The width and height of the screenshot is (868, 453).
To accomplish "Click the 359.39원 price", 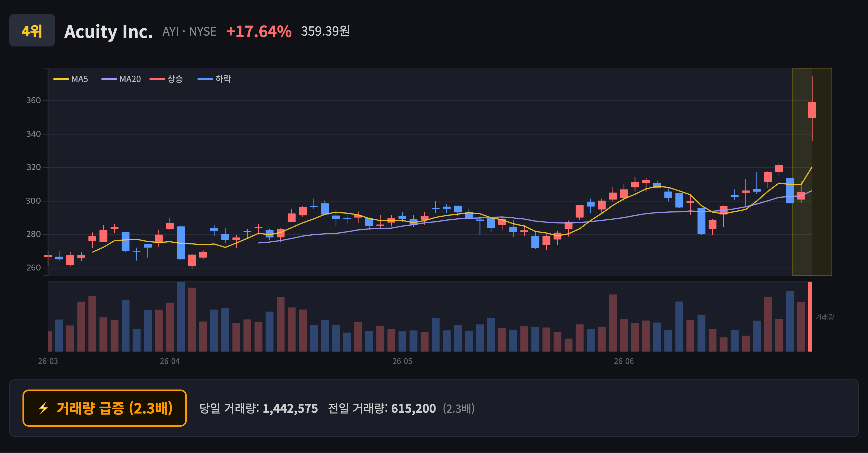I will tap(325, 31).
